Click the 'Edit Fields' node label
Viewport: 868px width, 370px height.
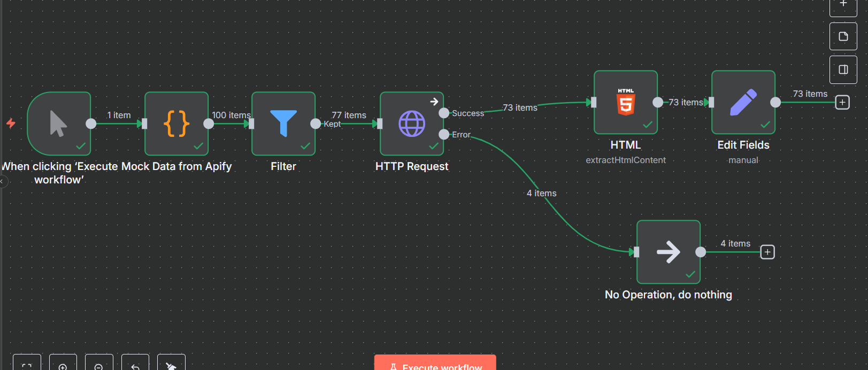743,145
